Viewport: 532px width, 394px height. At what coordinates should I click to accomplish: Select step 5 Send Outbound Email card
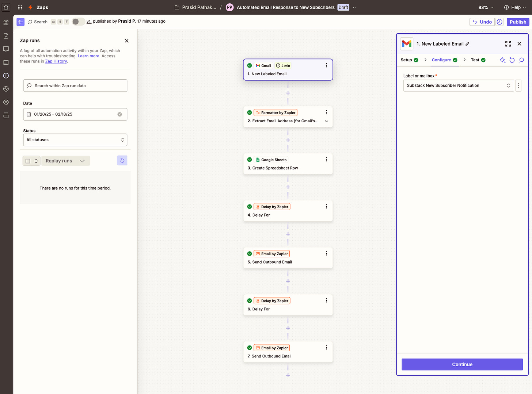(x=288, y=258)
